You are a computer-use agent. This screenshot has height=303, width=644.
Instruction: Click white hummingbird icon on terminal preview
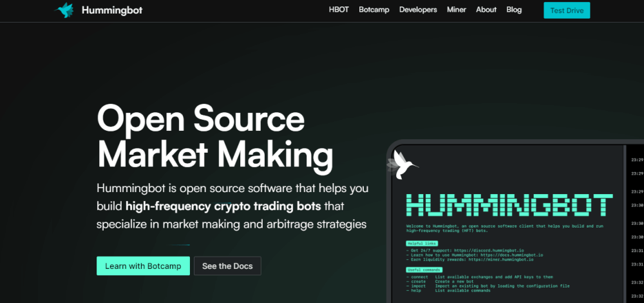click(402, 164)
